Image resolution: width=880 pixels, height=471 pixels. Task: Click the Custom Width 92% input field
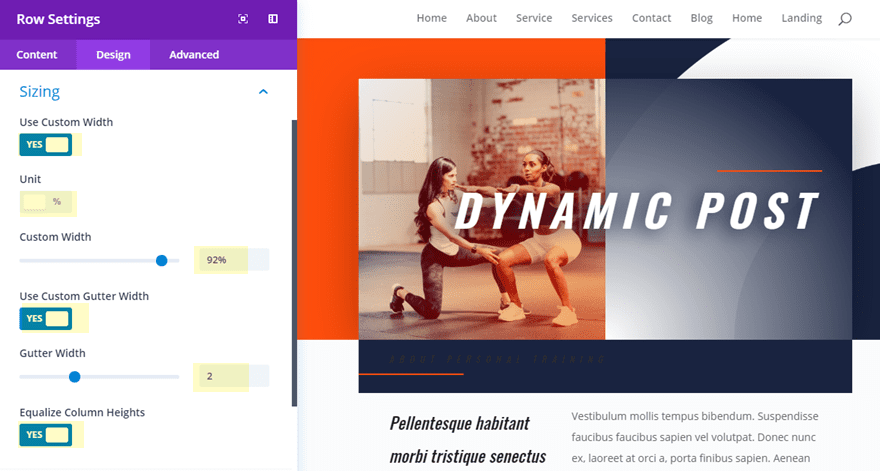click(x=232, y=260)
